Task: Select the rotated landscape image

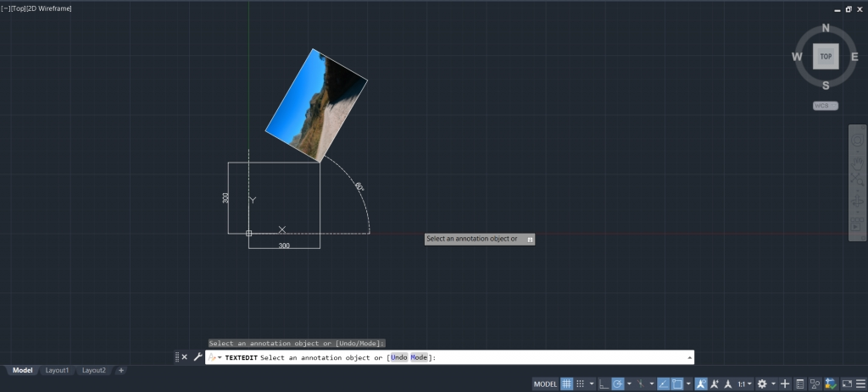Action: coord(316,105)
